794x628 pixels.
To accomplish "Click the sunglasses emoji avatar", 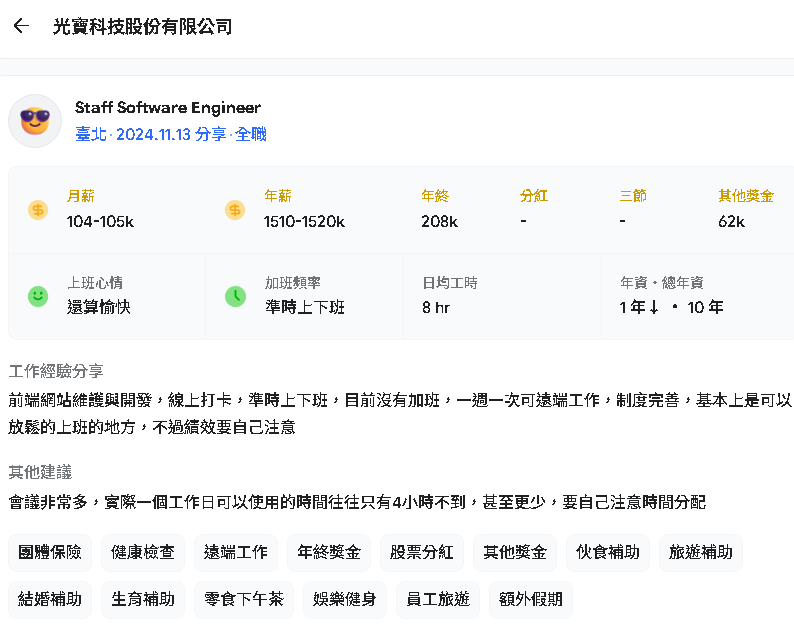I will tap(35, 121).
